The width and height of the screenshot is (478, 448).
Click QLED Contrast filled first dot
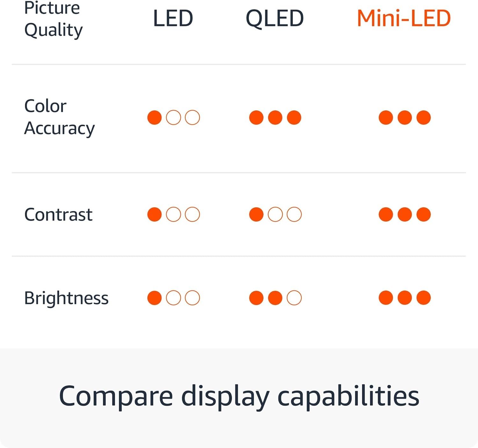(256, 214)
